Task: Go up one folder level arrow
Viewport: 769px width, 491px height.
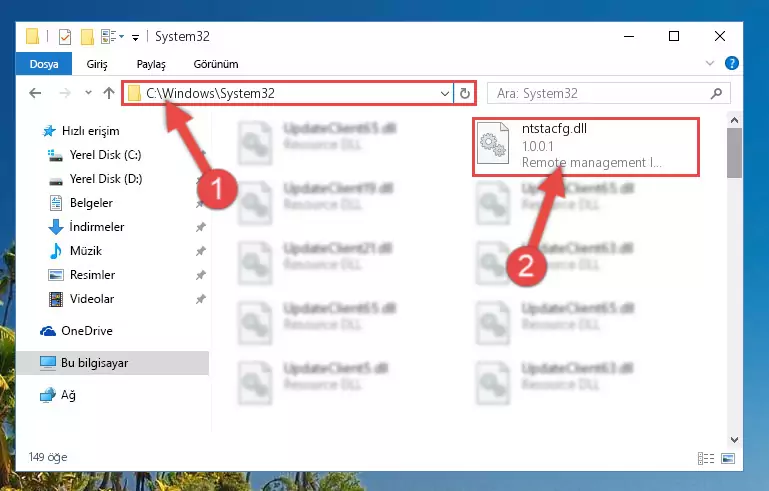Action: [x=109, y=93]
